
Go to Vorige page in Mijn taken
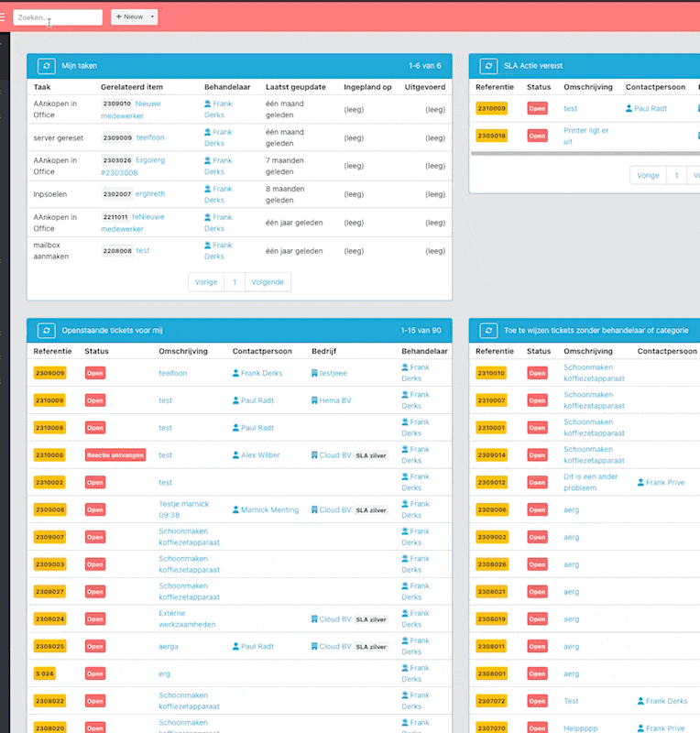(x=206, y=282)
